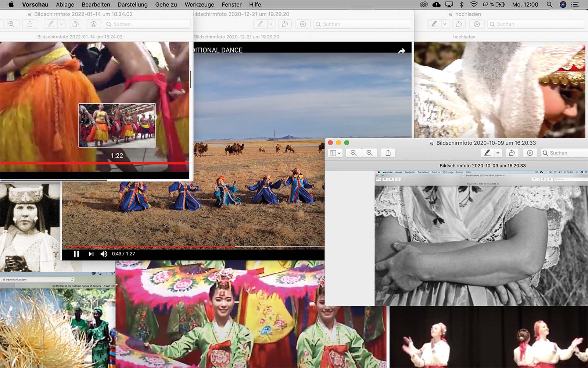Expand highlight pen dropdown arrow in front window
This screenshot has height=368, width=588.
click(x=498, y=153)
